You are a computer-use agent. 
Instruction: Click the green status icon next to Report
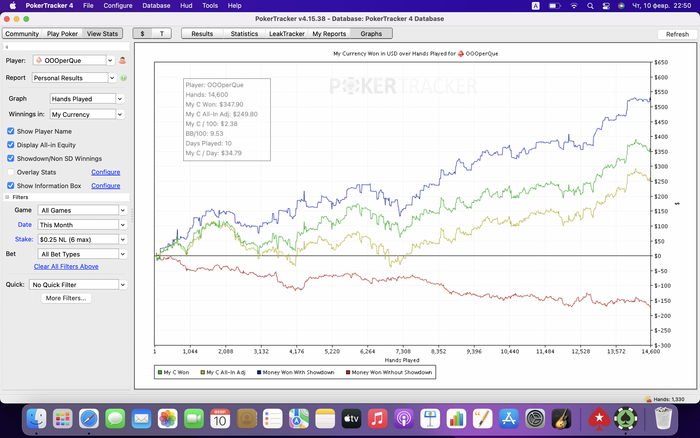[124, 78]
